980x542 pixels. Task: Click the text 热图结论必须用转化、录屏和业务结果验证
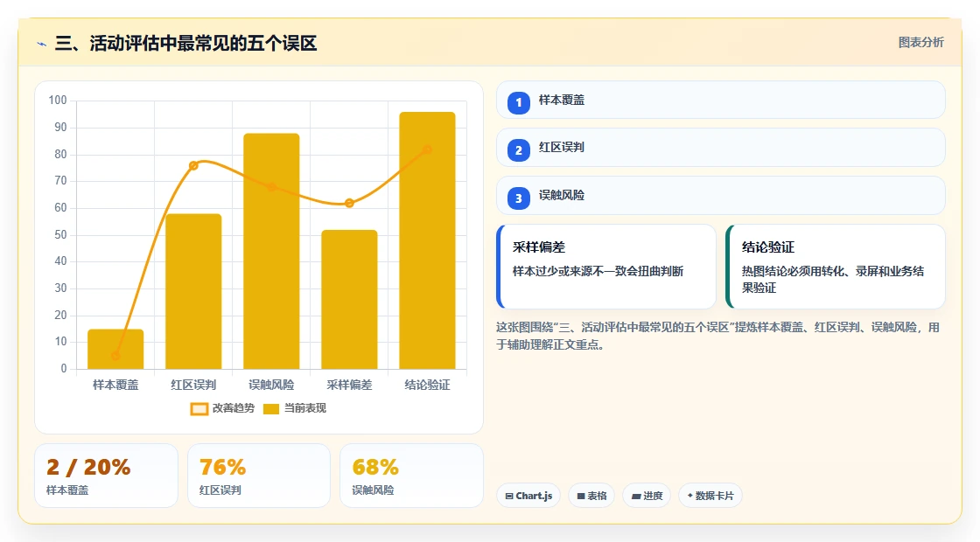click(833, 279)
